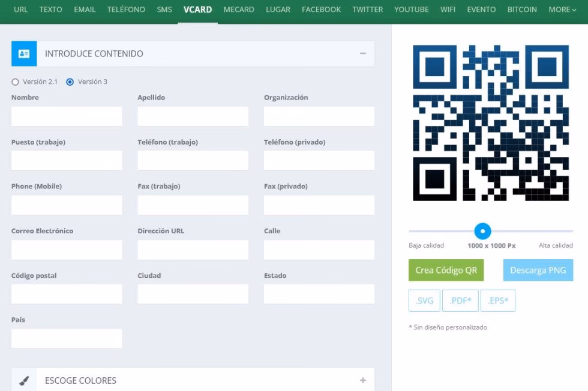Click the paintbrush icon beside Escoge Colores

[x=24, y=380]
